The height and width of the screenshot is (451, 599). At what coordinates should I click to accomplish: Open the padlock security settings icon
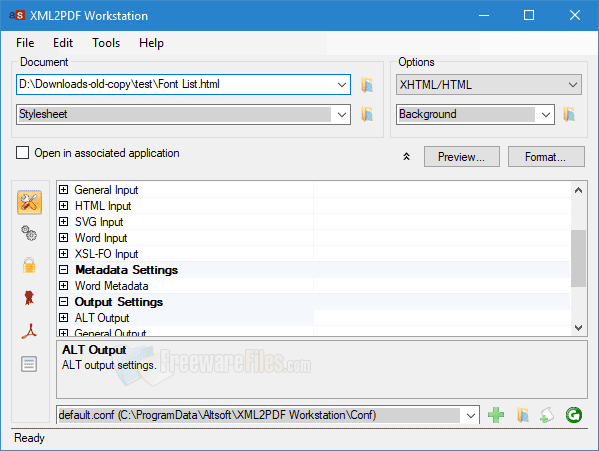pos(29,265)
